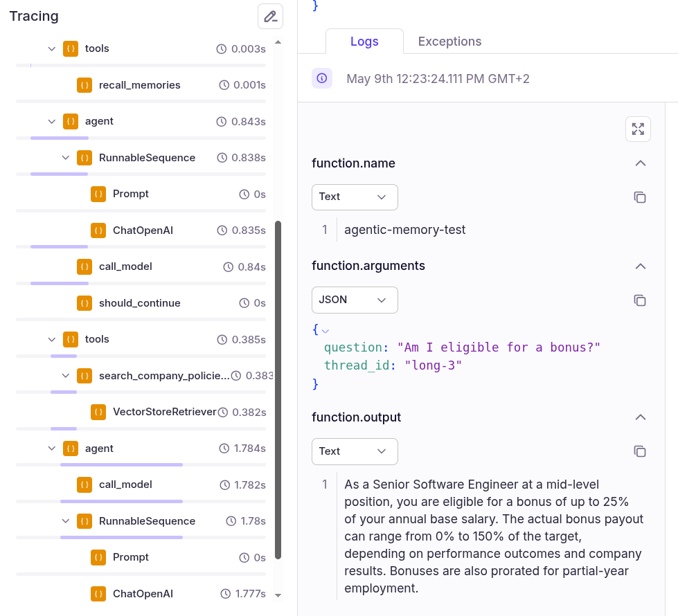Collapse the function.arguments section

click(x=641, y=266)
